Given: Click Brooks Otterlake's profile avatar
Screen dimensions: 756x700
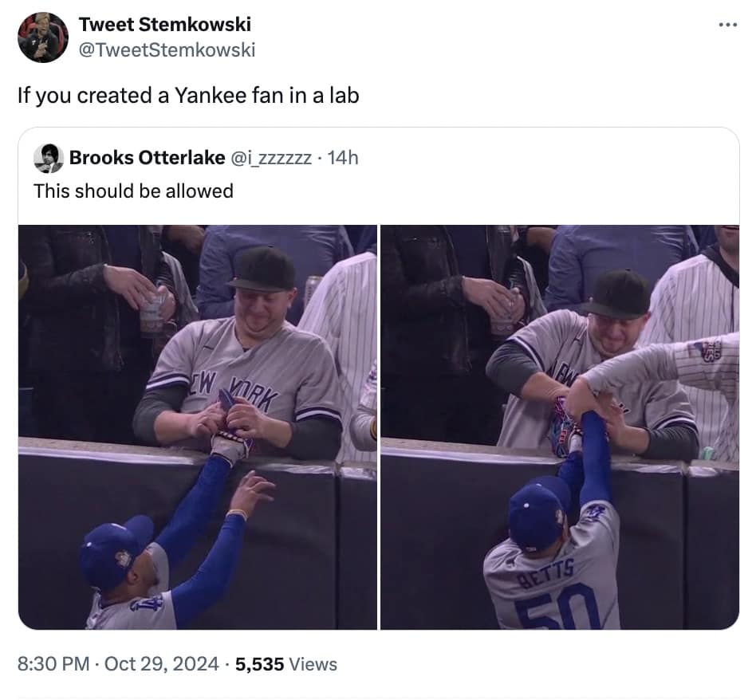Looking at the screenshot, I should (49, 158).
